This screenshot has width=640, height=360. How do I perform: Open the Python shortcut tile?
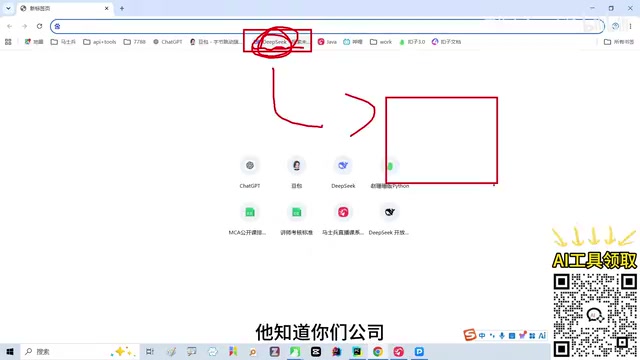tap(389, 166)
